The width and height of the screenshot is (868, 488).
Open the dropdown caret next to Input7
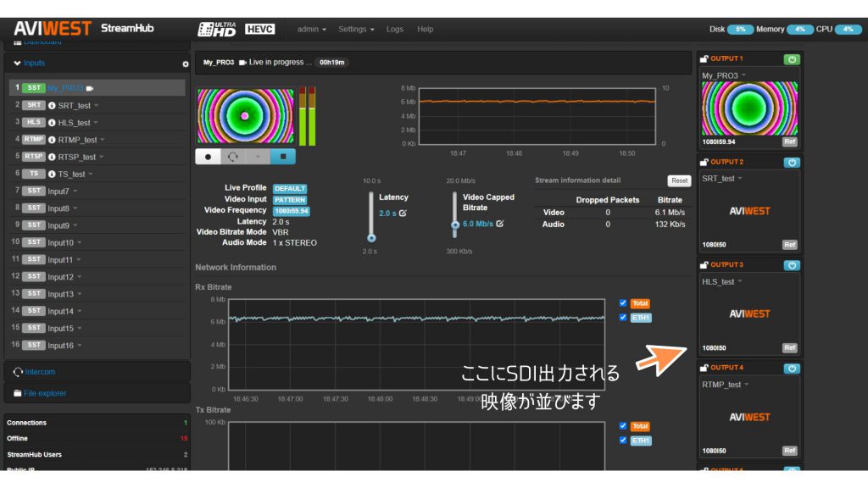point(75,191)
